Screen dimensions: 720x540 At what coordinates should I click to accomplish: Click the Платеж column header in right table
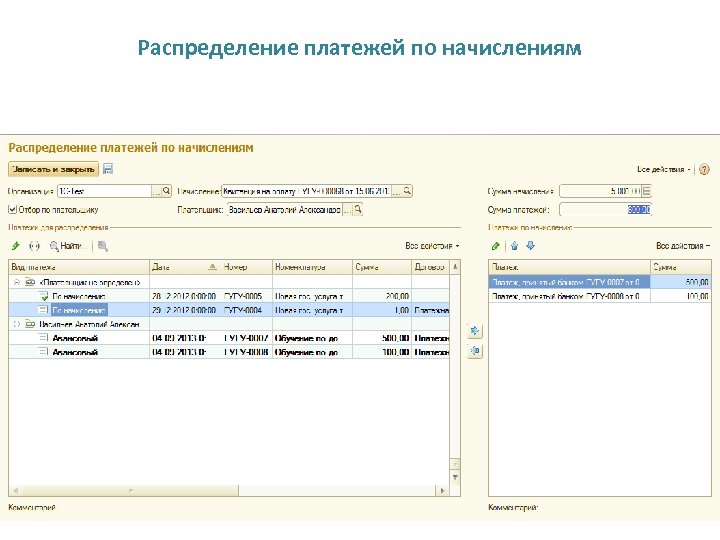coord(569,267)
